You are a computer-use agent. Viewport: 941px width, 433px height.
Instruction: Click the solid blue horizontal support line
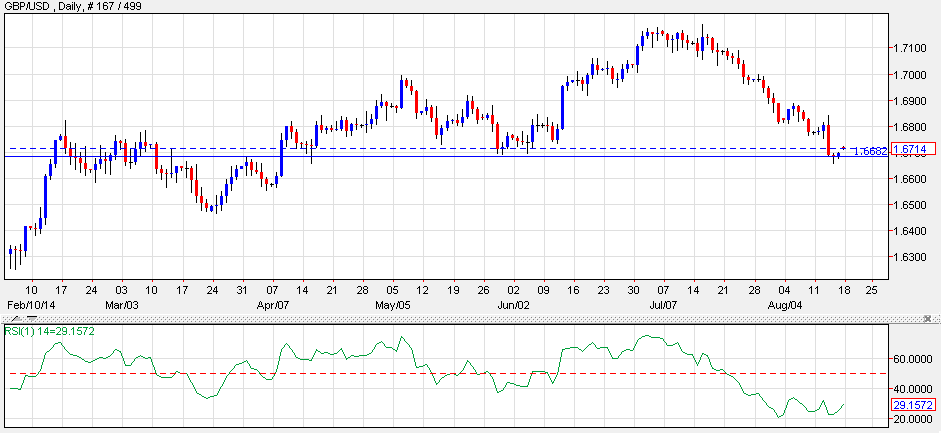pyautogui.click(x=400, y=156)
